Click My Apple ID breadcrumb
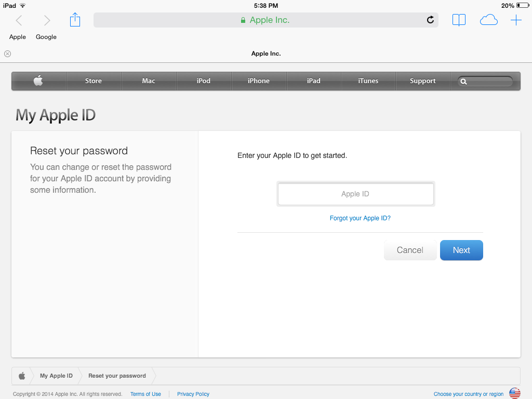532x399 pixels. coord(56,376)
